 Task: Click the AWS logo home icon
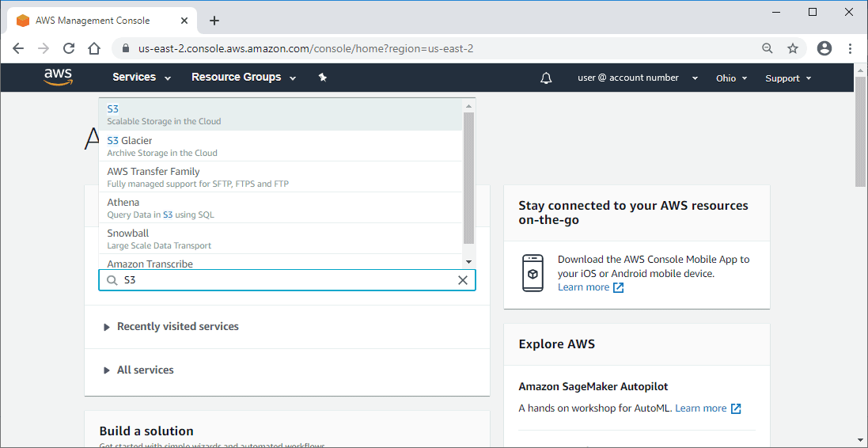[x=58, y=78]
